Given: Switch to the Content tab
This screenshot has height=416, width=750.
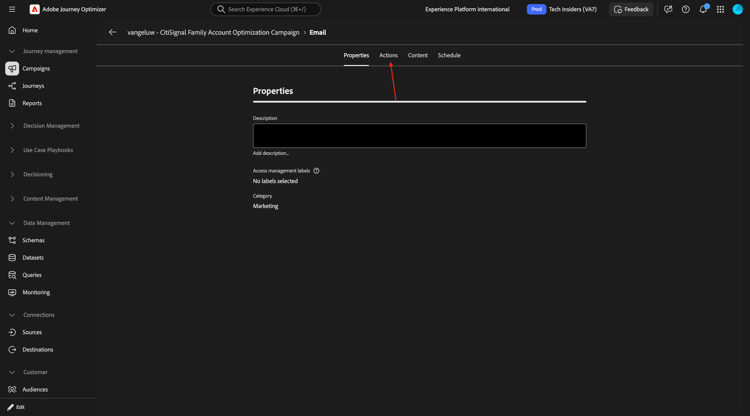Looking at the screenshot, I should point(418,55).
